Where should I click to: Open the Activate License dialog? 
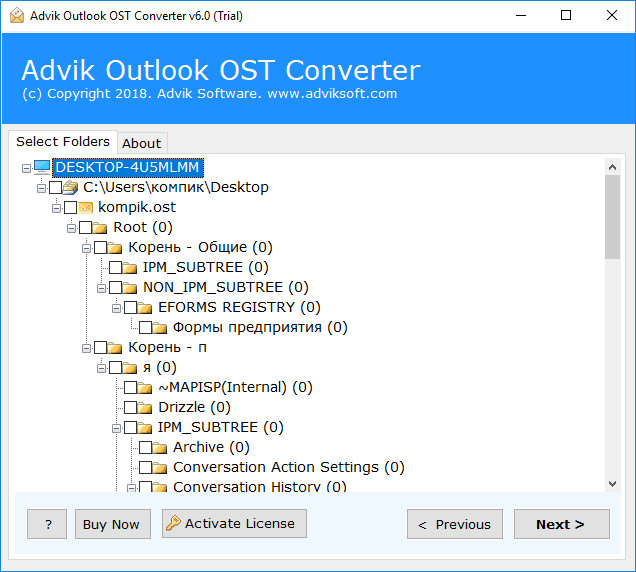234,523
